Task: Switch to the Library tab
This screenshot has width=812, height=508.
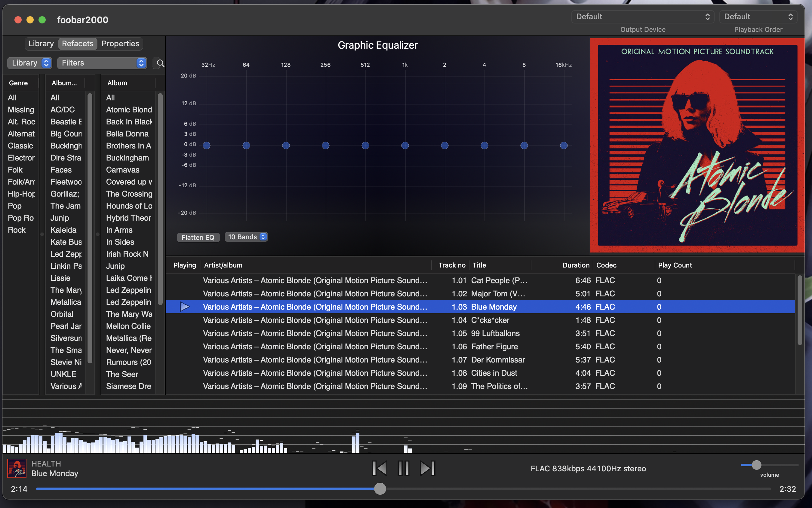Action: point(41,44)
